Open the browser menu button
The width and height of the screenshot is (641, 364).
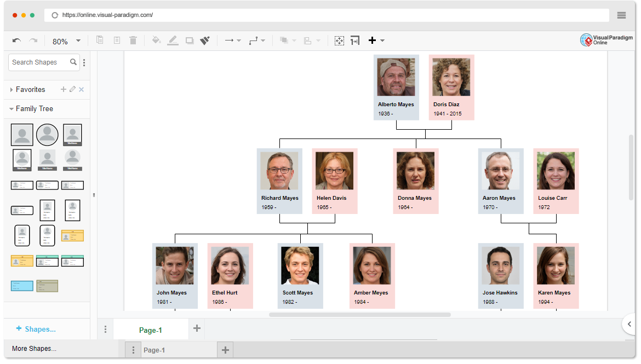coord(621,15)
